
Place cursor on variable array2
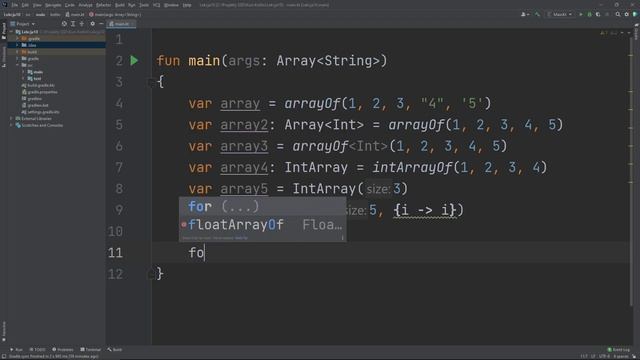(244, 124)
